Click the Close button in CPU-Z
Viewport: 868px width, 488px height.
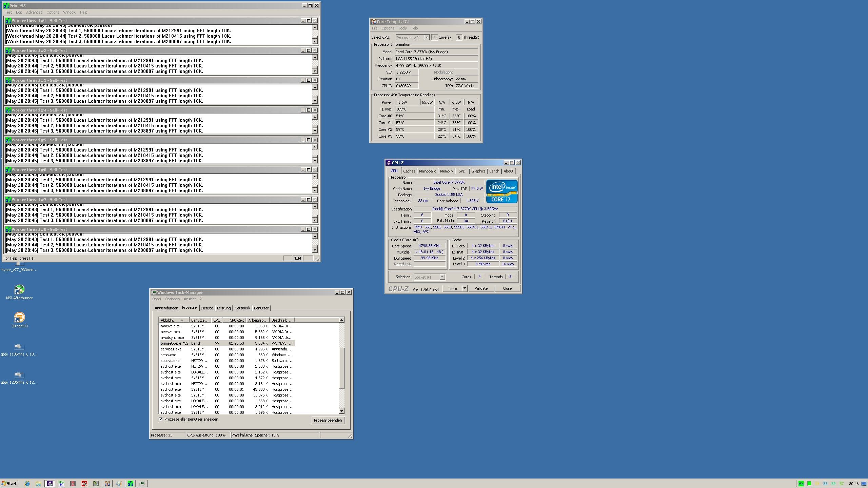[x=507, y=288]
